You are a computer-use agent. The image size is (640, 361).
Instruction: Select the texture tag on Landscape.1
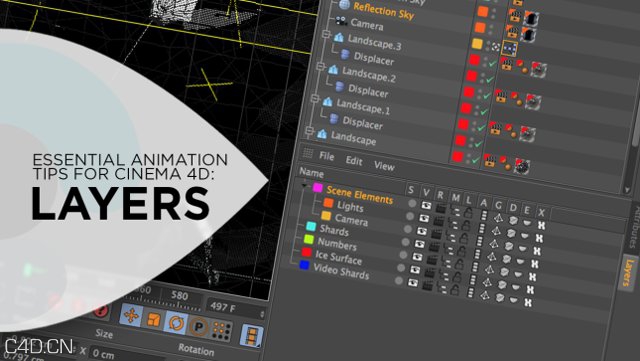527,134
